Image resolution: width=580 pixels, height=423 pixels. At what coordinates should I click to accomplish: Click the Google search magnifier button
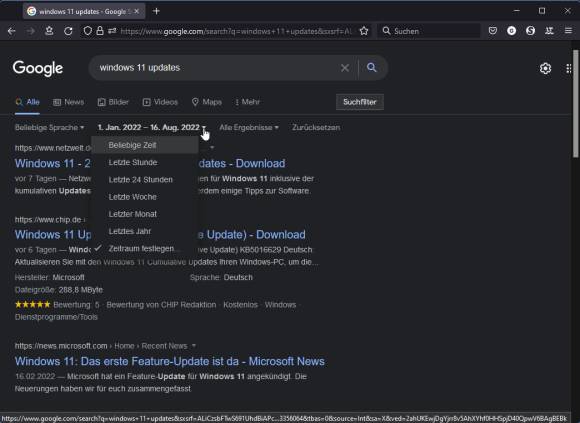pos(371,68)
